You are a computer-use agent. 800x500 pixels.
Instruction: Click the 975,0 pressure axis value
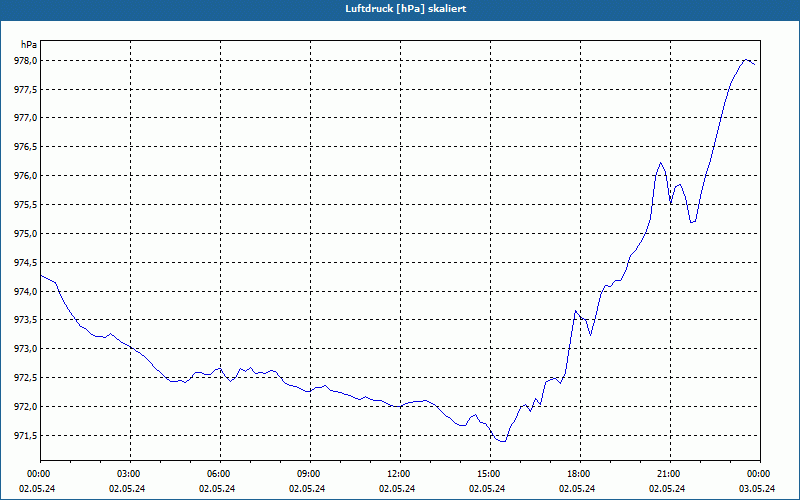pyautogui.click(x=26, y=234)
